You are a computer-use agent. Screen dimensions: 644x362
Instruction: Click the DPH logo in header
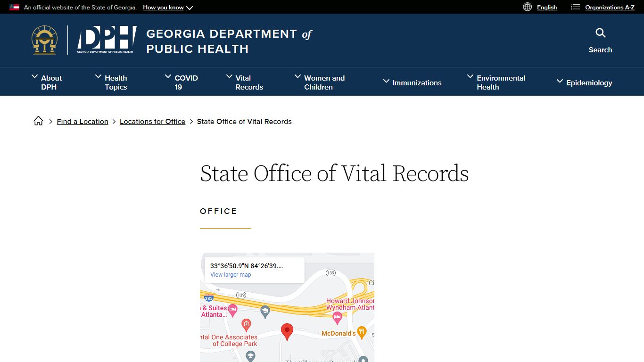click(107, 40)
